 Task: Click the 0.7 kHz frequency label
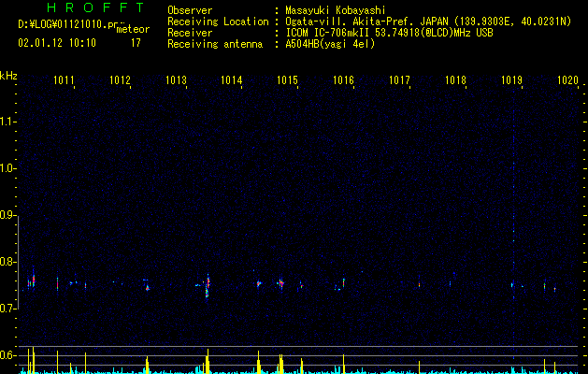(x=7, y=309)
